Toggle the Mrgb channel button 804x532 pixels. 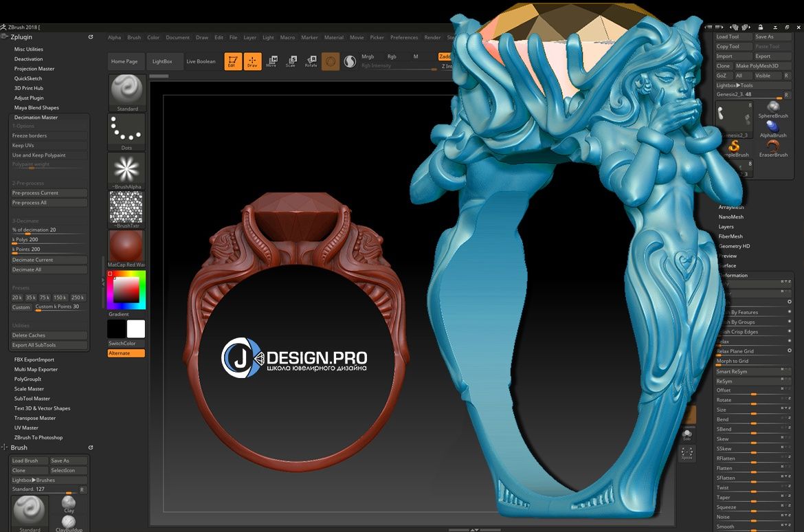[x=368, y=57]
